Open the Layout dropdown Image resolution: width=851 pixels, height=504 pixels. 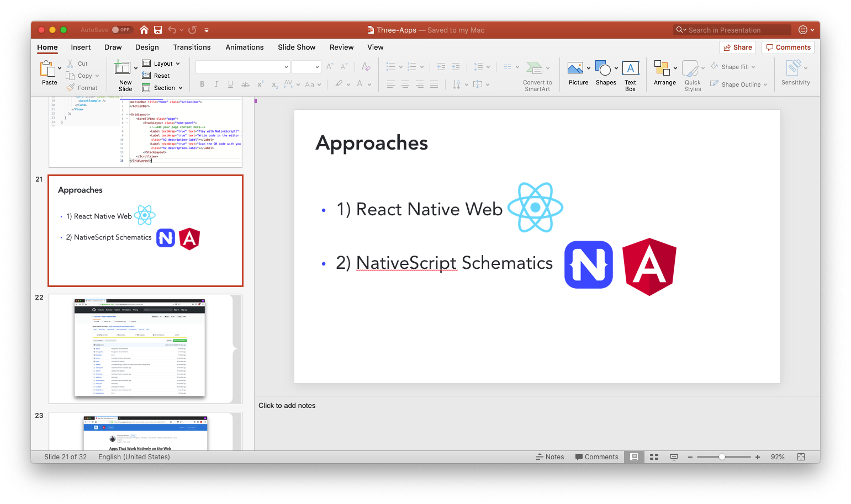pyautogui.click(x=161, y=63)
